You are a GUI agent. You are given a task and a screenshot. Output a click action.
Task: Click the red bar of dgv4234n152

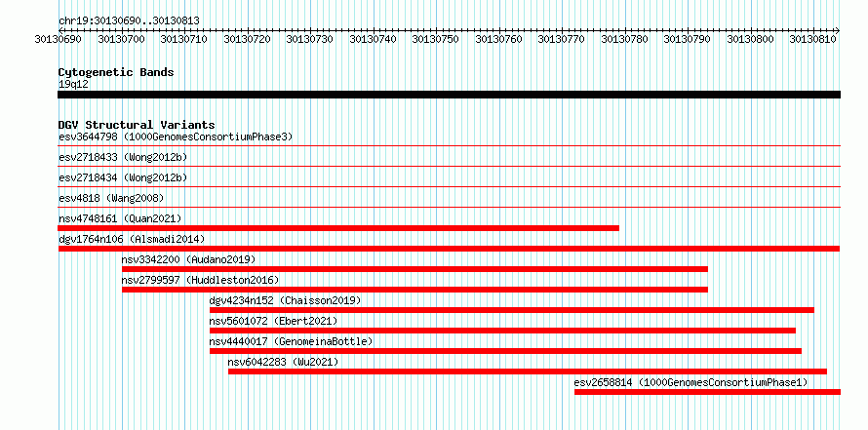tap(512, 310)
